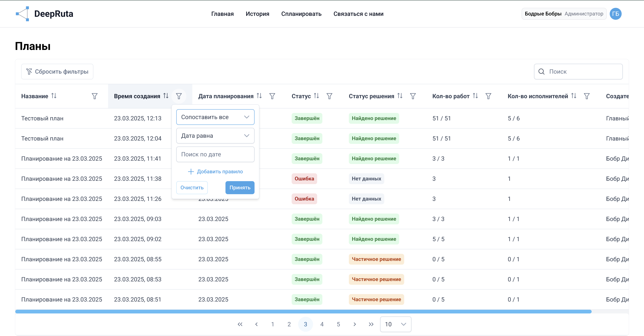This screenshot has height=336, width=644.
Task: Click the horizontal table scrollbar
Action: click(303, 312)
